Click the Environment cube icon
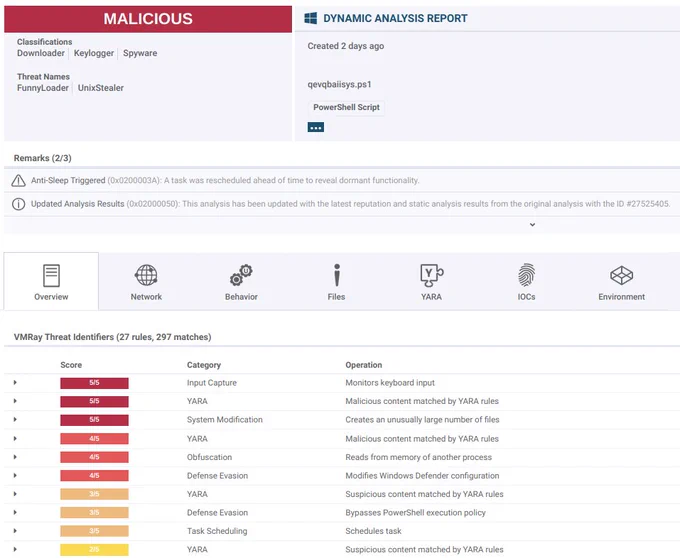 621,275
